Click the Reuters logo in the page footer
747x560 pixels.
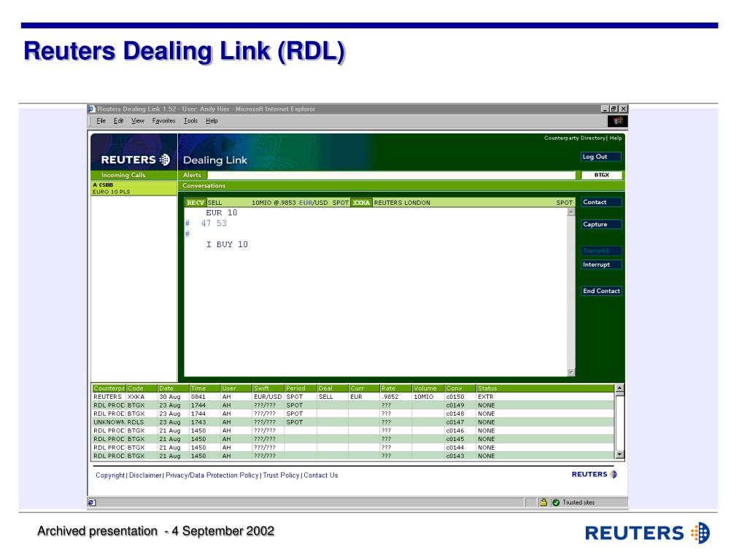(x=594, y=474)
